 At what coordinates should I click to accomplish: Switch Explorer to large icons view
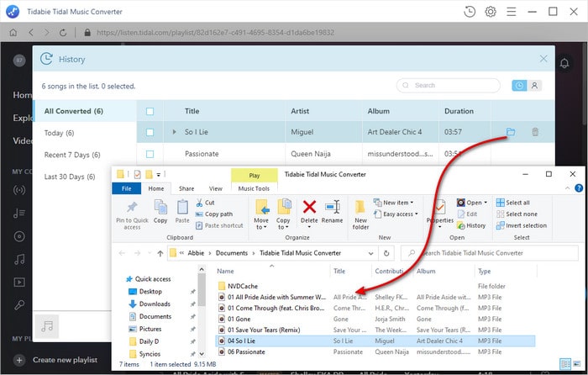click(x=577, y=363)
